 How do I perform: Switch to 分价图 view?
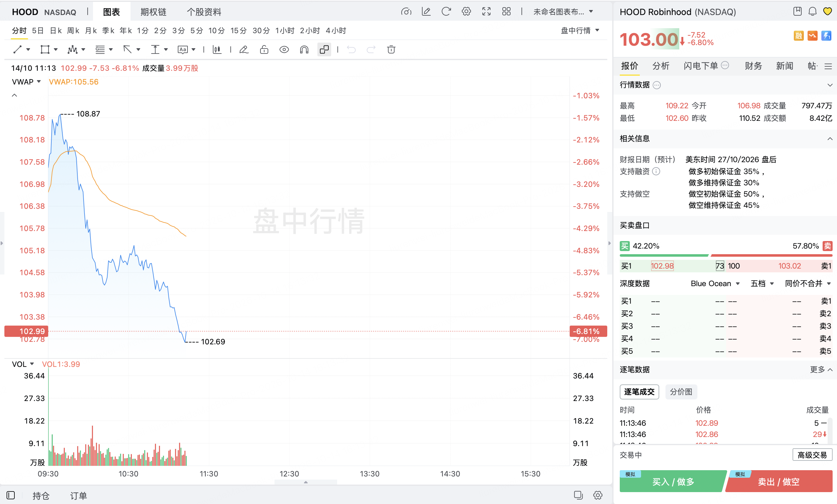[x=681, y=392]
